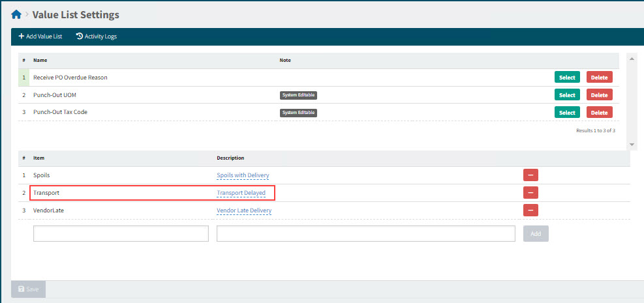Remove the VendorLate item with minus icon
This screenshot has width=644, height=303.
coord(530,210)
